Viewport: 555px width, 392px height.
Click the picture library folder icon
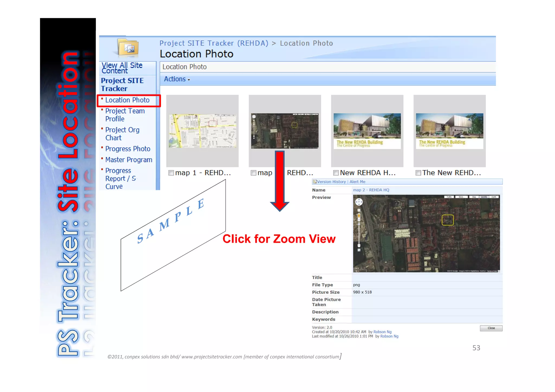click(x=128, y=47)
